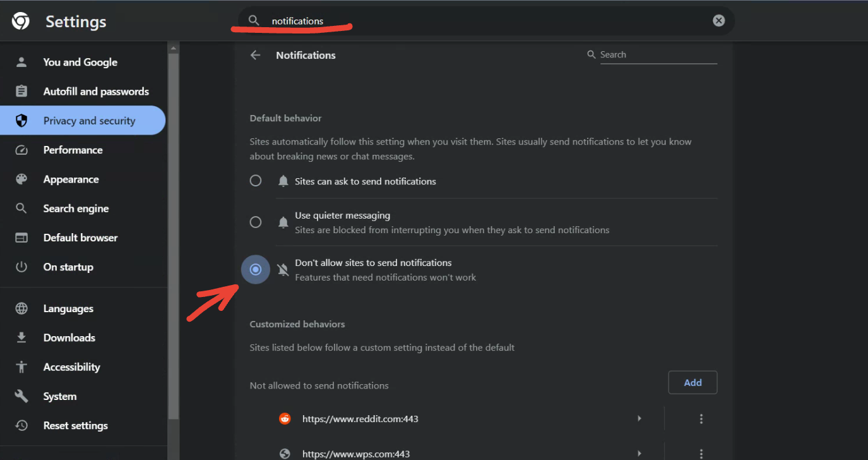Click the crossed-out bell icon
The image size is (868, 460).
click(x=283, y=270)
